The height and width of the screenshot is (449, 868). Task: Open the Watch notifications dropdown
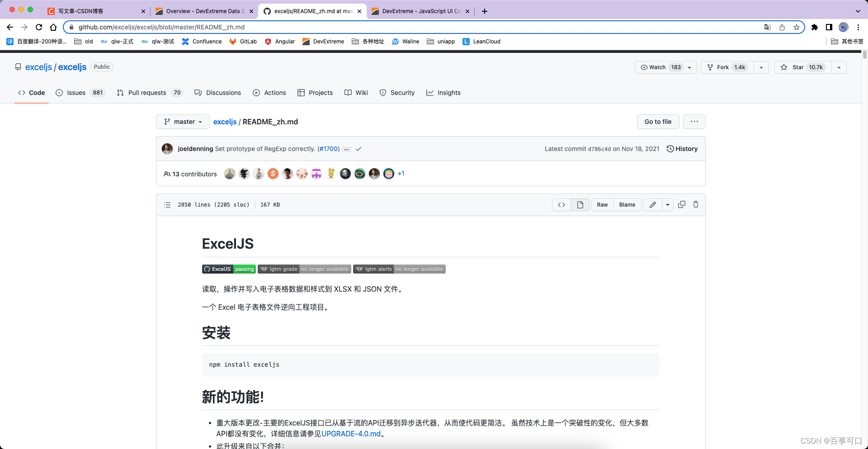click(x=665, y=67)
